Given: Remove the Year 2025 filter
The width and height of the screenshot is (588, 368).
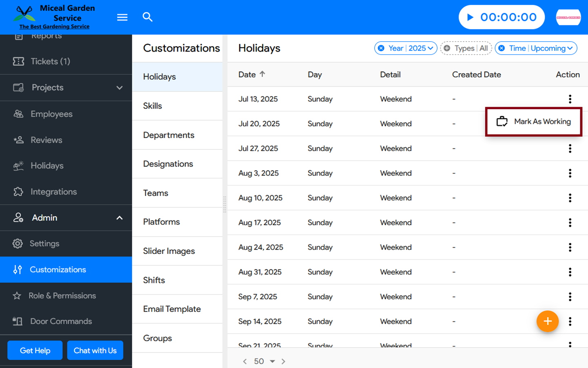Looking at the screenshot, I should pyautogui.click(x=381, y=48).
